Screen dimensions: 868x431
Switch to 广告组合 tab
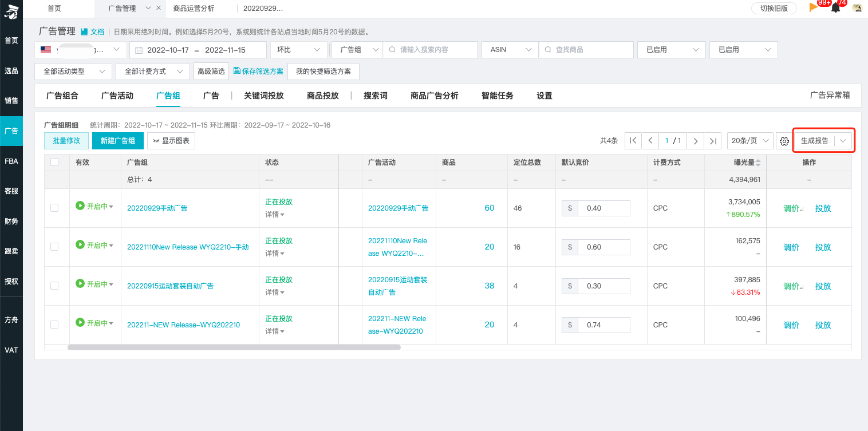[62, 96]
